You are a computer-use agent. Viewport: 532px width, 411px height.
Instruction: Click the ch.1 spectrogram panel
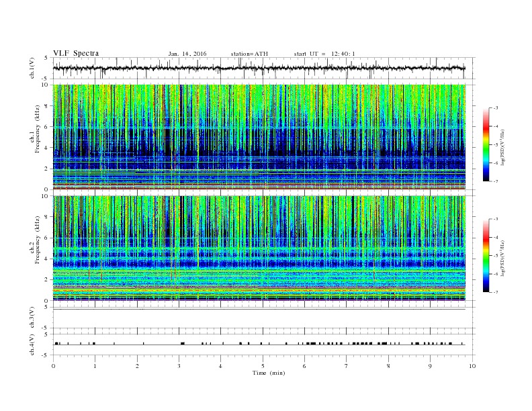click(259, 137)
